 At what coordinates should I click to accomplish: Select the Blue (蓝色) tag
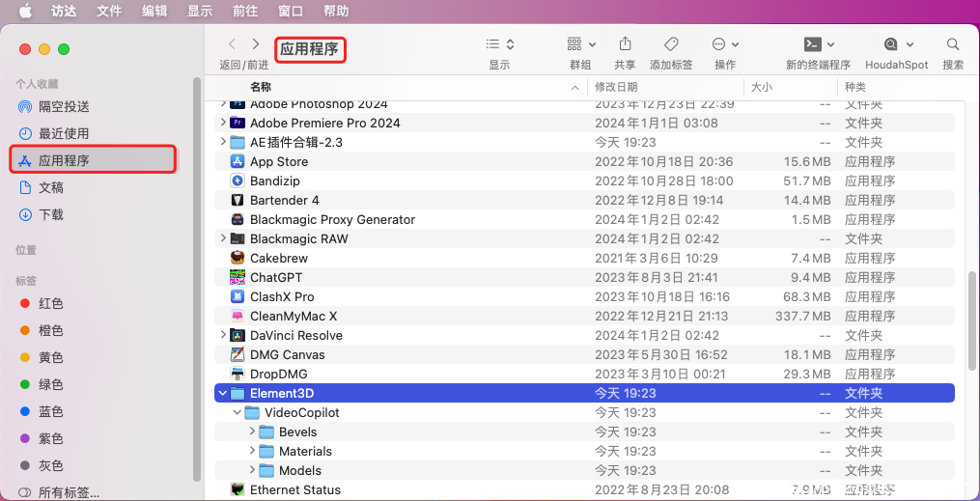point(42,411)
